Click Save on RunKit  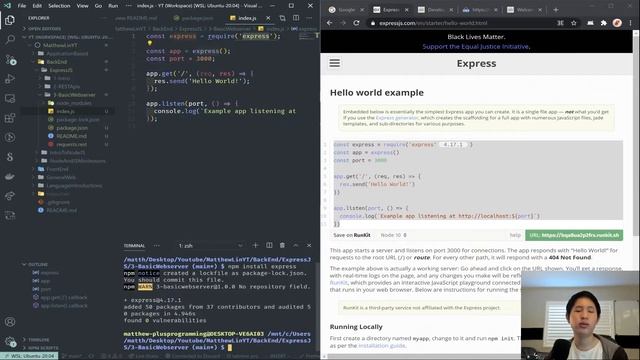click(352, 235)
